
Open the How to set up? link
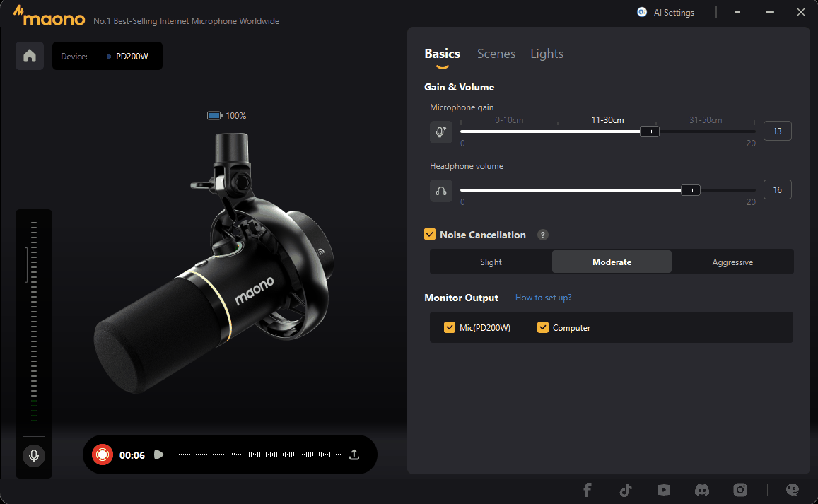(543, 298)
